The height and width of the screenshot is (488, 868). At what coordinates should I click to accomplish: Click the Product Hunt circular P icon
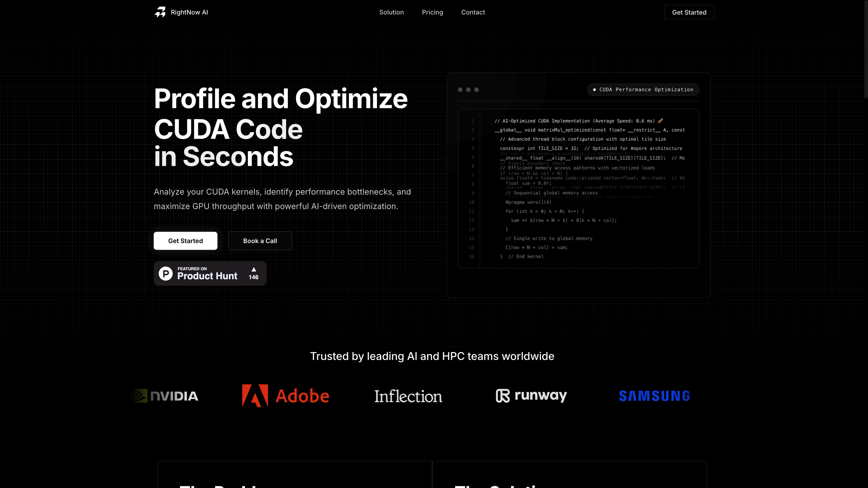[165, 274]
